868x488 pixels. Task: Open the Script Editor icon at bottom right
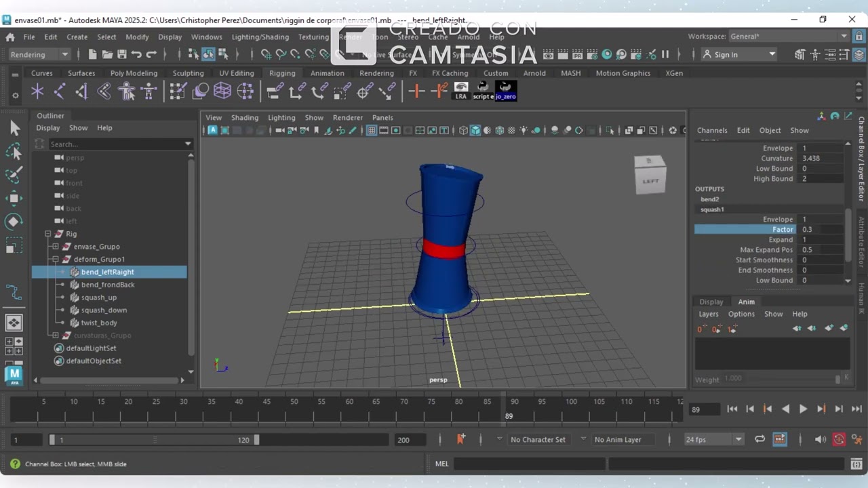pos(856,464)
